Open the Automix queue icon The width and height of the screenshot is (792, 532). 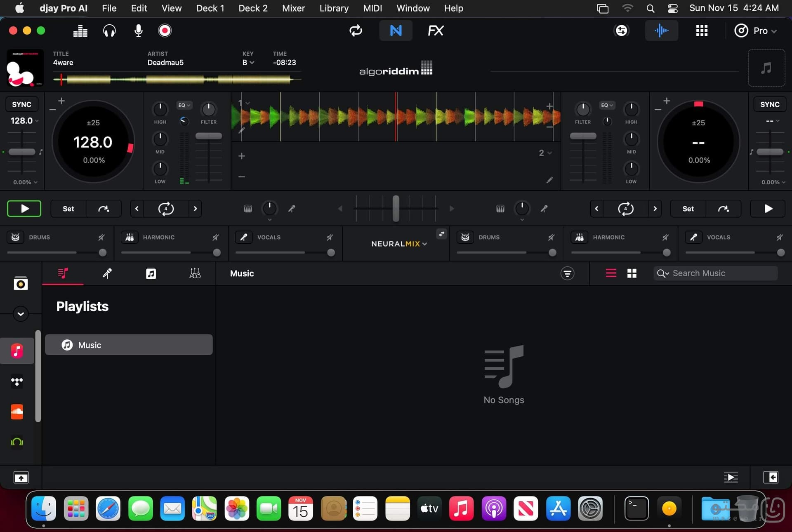(731, 477)
